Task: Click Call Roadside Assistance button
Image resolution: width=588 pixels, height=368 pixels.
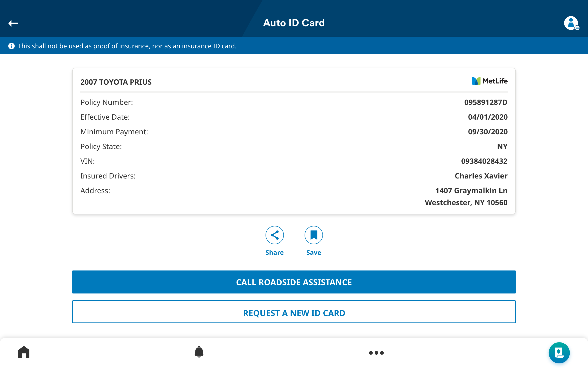Action: (294, 282)
